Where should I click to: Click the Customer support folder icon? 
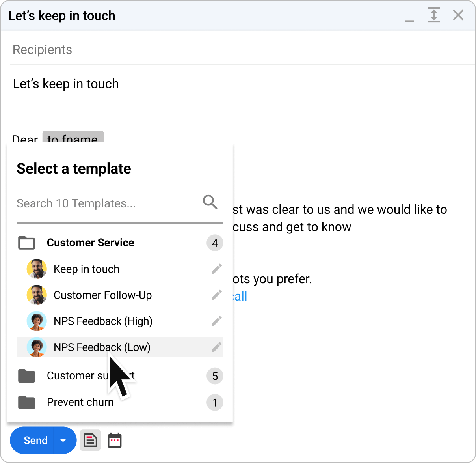point(26,376)
